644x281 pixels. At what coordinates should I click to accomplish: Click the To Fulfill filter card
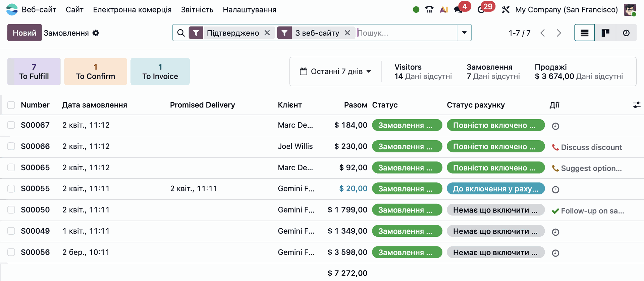[x=34, y=72]
